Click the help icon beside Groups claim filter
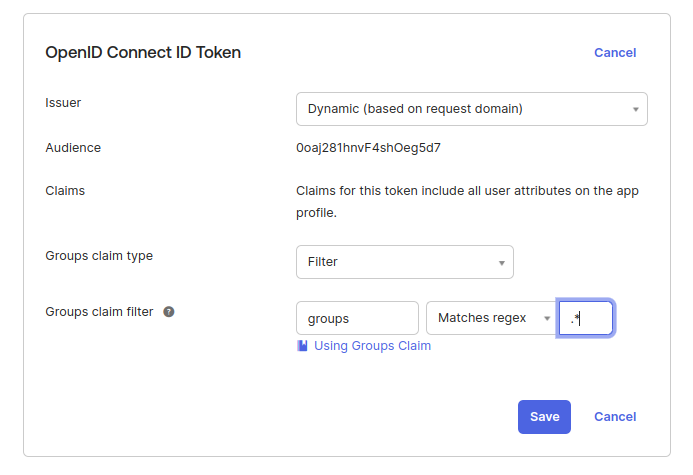The height and width of the screenshot is (475, 693). click(x=169, y=312)
